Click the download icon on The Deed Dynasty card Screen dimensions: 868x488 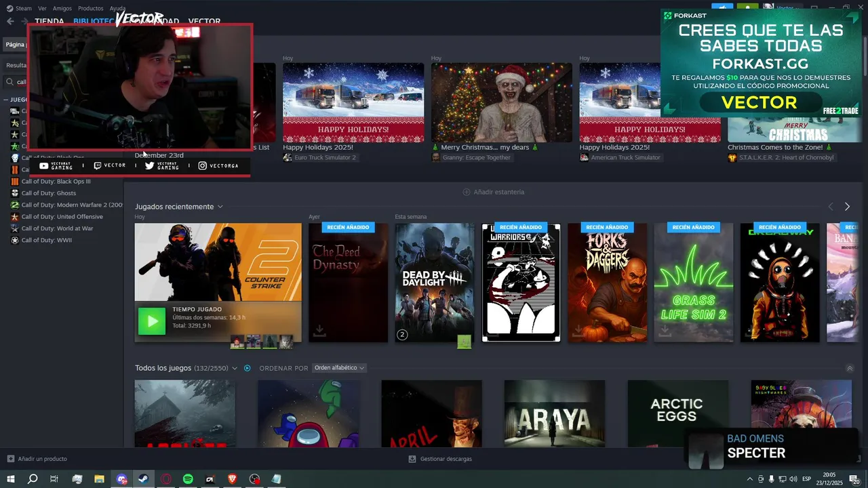click(319, 331)
